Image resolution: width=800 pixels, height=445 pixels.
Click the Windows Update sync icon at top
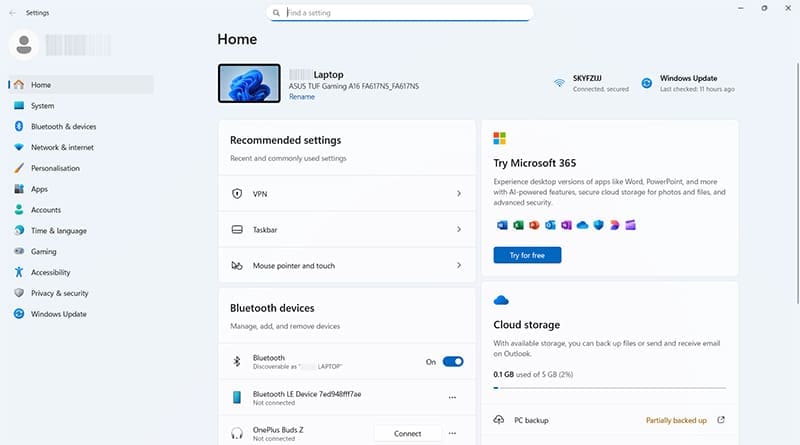646,83
